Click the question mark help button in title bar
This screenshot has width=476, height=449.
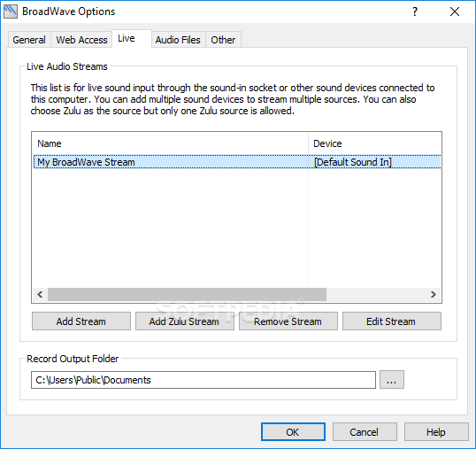point(415,12)
